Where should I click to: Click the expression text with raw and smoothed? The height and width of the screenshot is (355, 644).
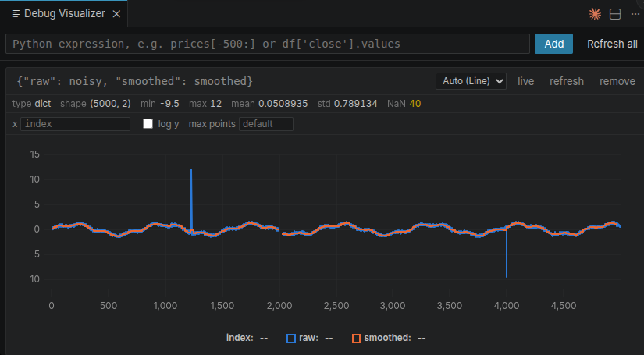tap(135, 81)
